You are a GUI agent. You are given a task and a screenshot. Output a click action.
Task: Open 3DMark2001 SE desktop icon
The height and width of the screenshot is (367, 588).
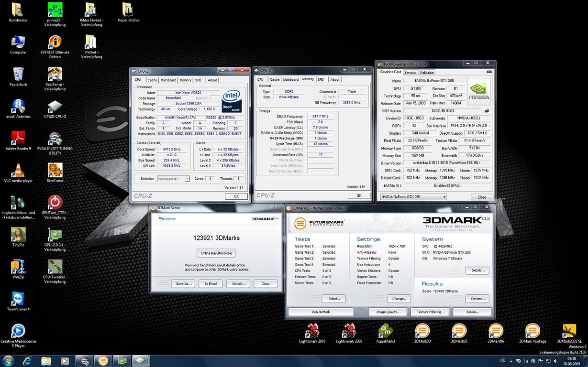point(569,330)
